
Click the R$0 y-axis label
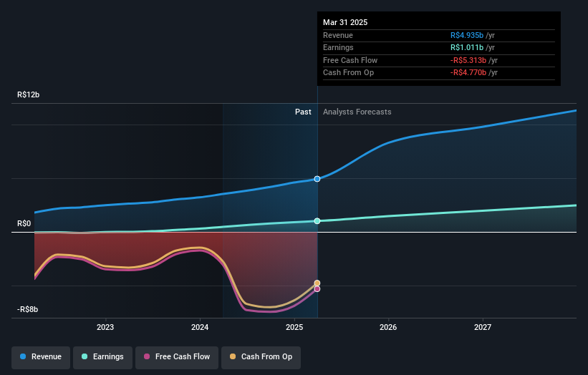click(24, 224)
